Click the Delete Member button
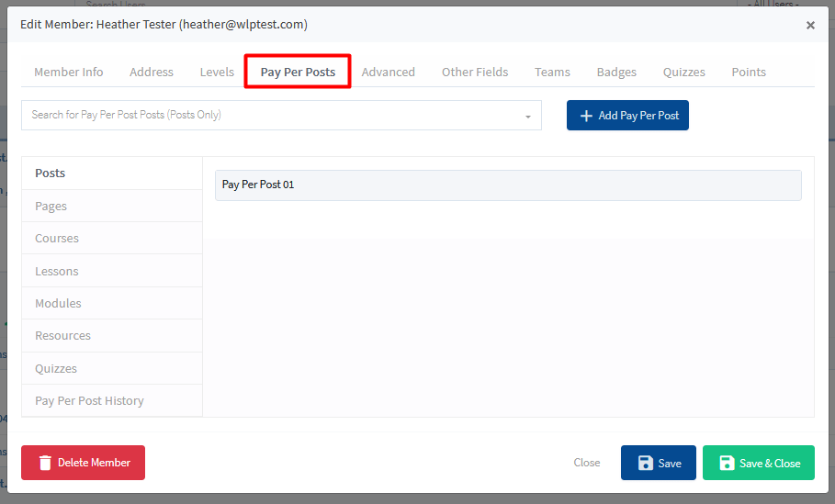The height and width of the screenshot is (504, 835). tap(83, 463)
